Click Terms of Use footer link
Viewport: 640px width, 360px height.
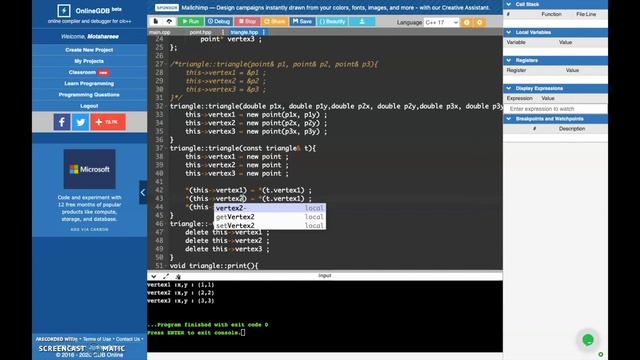pos(97,339)
